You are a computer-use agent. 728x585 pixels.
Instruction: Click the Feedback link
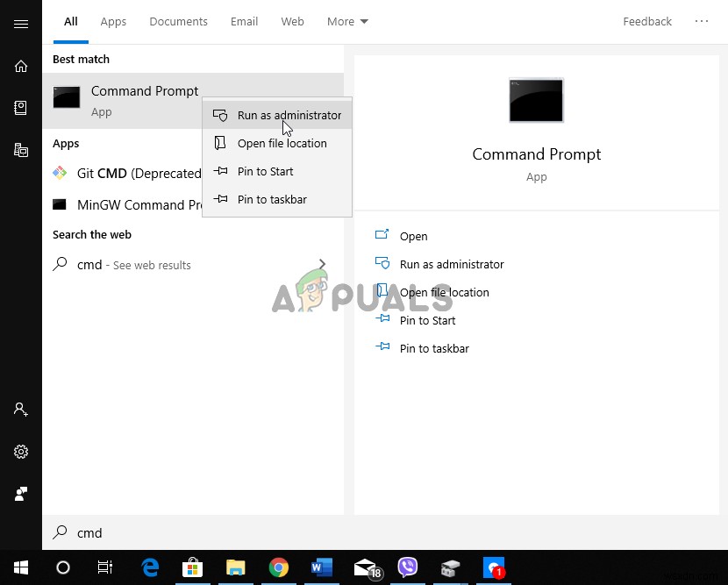pyautogui.click(x=647, y=21)
